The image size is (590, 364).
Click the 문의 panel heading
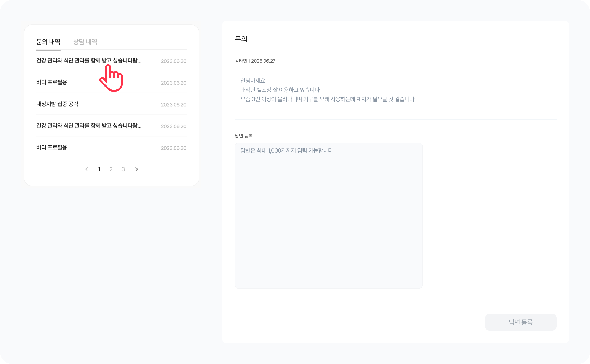pos(241,39)
